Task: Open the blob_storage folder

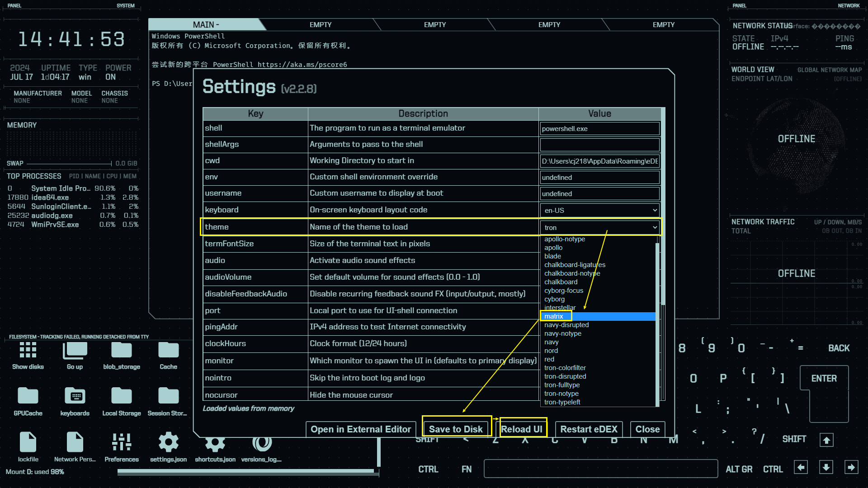Action: coord(121,351)
